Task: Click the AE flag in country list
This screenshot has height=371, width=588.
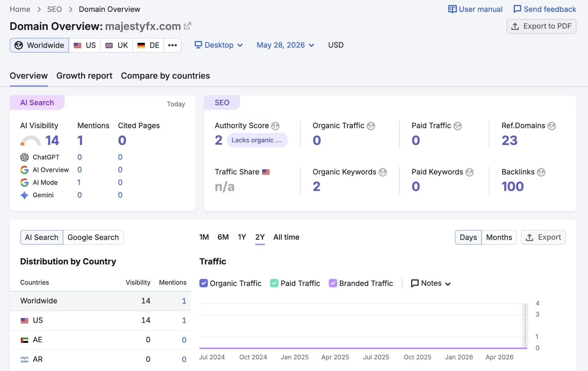Action: coord(24,340)
